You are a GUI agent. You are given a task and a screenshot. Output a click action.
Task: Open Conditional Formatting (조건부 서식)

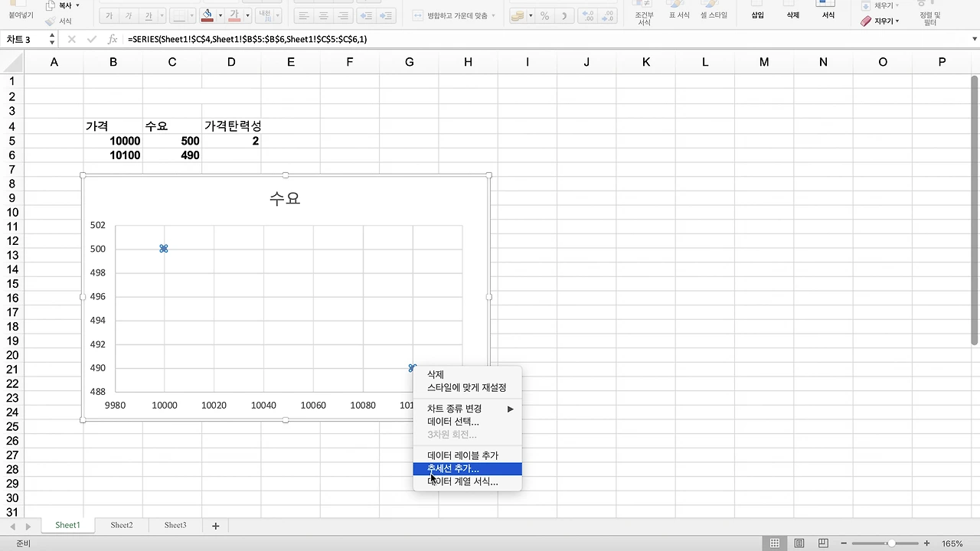coord(644,17)
